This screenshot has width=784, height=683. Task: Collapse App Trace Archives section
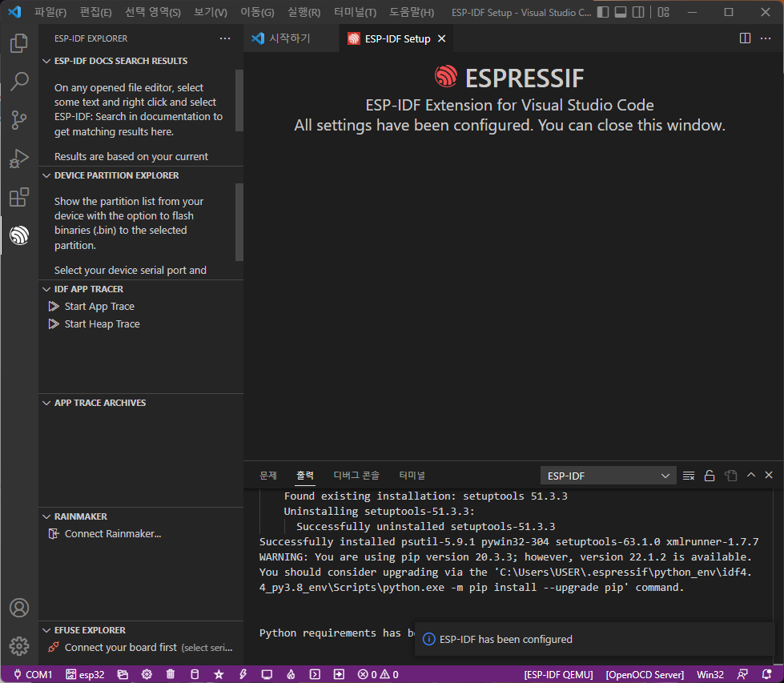[x=46, y=403]
